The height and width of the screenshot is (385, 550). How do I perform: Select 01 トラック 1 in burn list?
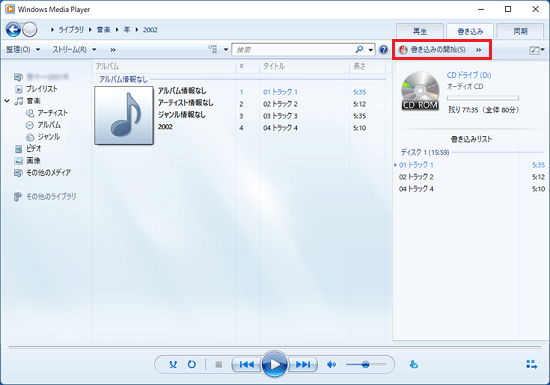(x=416, y=165)
